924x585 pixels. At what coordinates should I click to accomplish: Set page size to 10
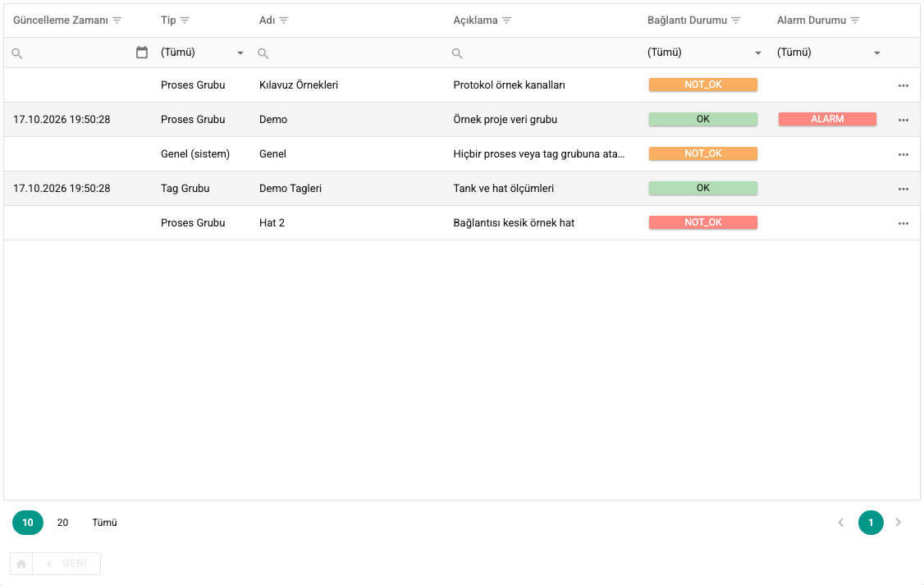point(28,523)
